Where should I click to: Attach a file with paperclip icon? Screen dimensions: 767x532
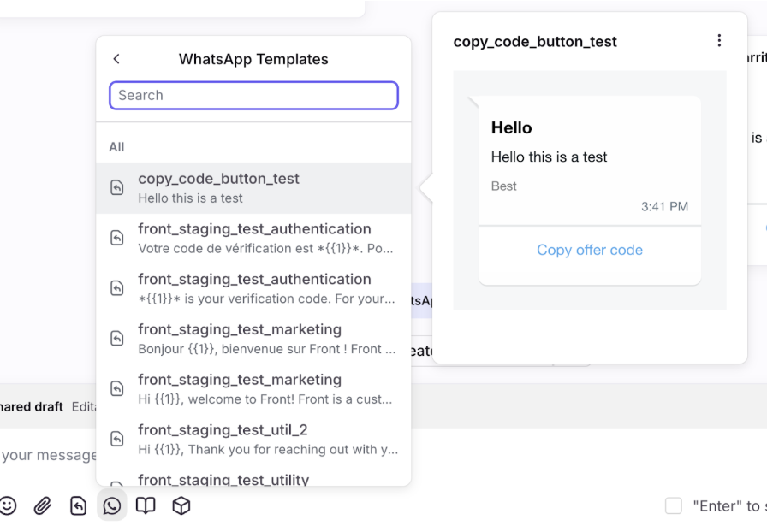pos(43,505)
